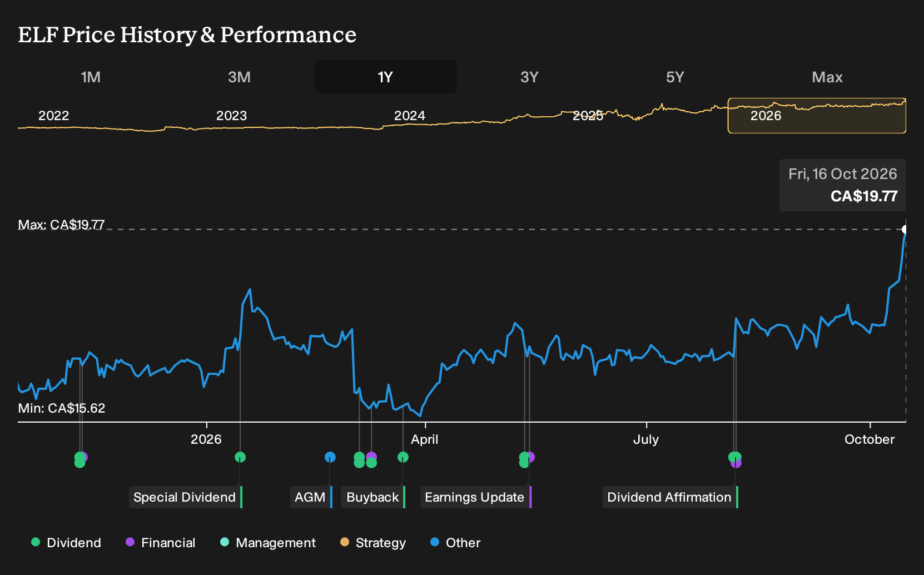Screen dimensions: 924x575
Task: Click the 2022 year label in overview
Action: tap(54, 116)
